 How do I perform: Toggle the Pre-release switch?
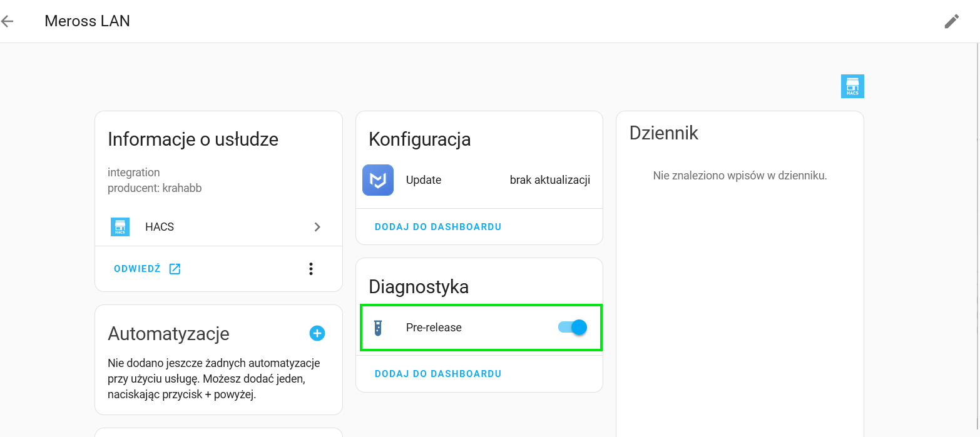pyautogui.click(x=572, y=327)
